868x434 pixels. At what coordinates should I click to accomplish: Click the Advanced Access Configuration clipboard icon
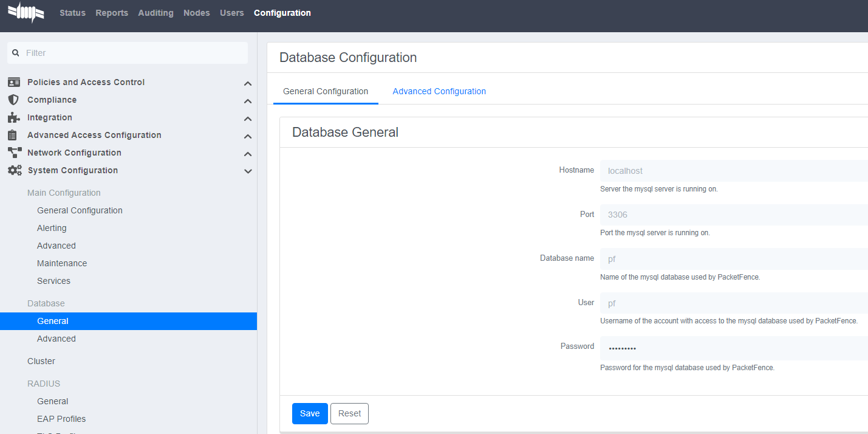click(x=13, y=135)
